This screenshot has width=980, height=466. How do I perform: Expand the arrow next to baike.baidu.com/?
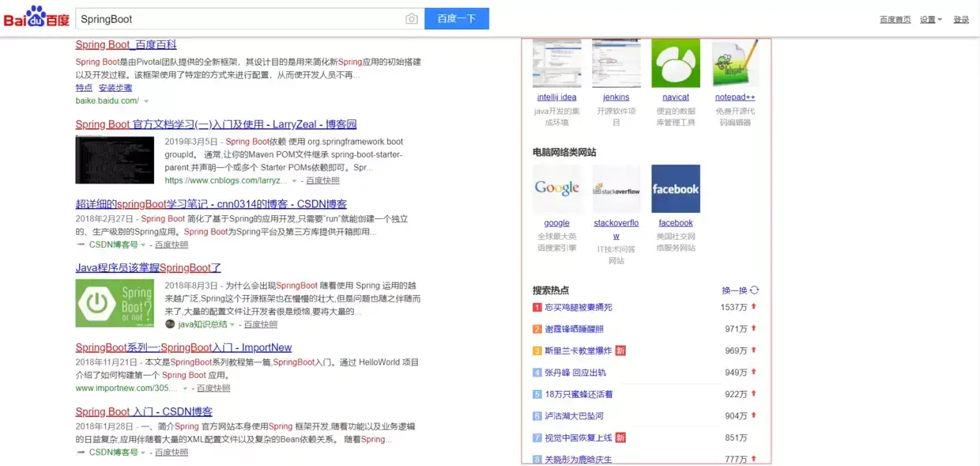pos(146,101)
